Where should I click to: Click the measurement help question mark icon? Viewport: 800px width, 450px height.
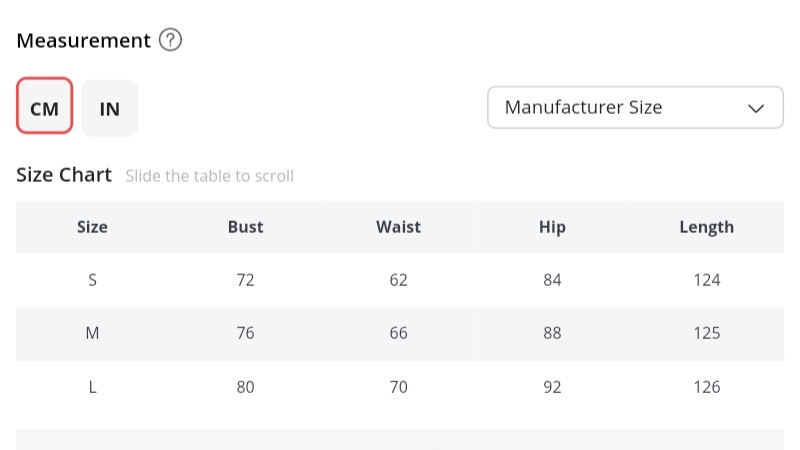(171, 41)
